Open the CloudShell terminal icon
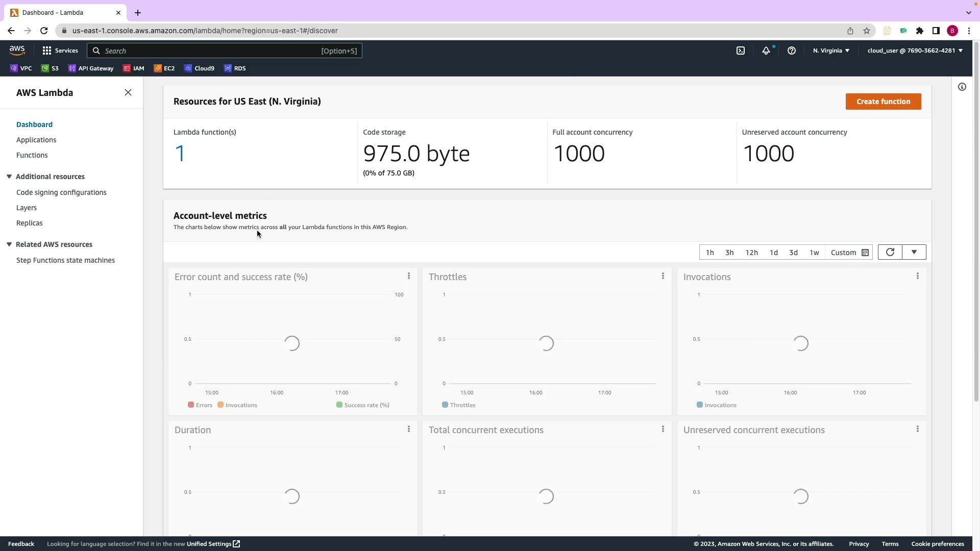This screenshot has height=551, width=980. point(741,51)
